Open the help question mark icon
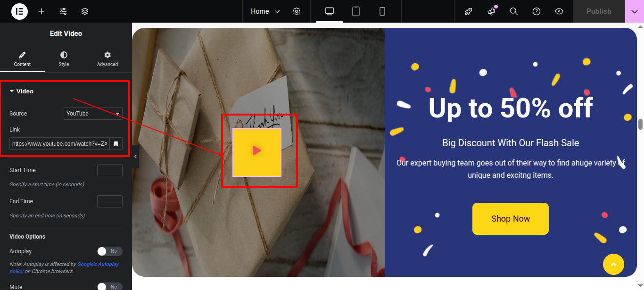 pyautogui.click(x=537, y=11)
